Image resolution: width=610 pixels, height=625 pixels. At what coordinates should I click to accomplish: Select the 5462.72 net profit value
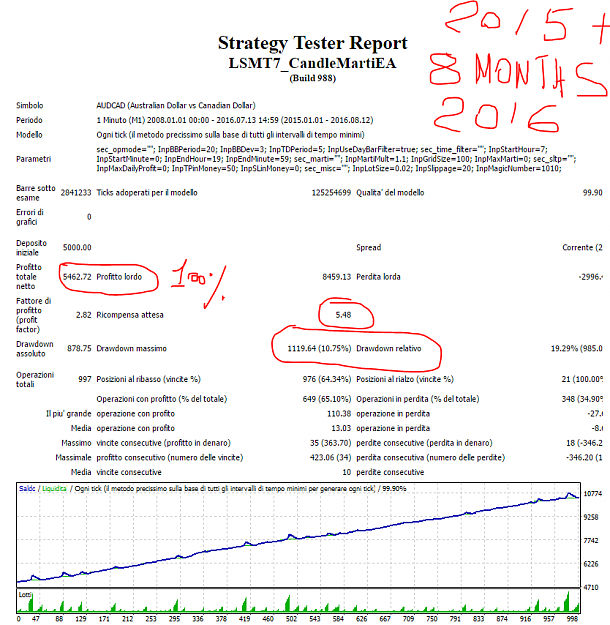coord(77,277)
